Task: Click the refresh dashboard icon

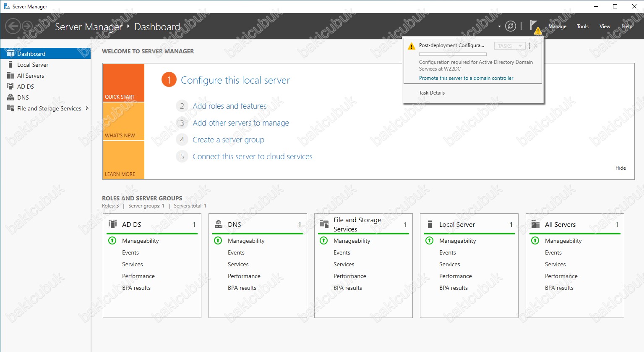Action: click(510, 26)
